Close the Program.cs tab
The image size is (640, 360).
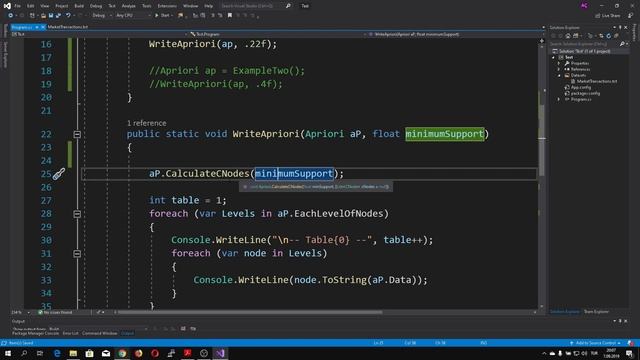pyautogui.click(x=43, y=27)
